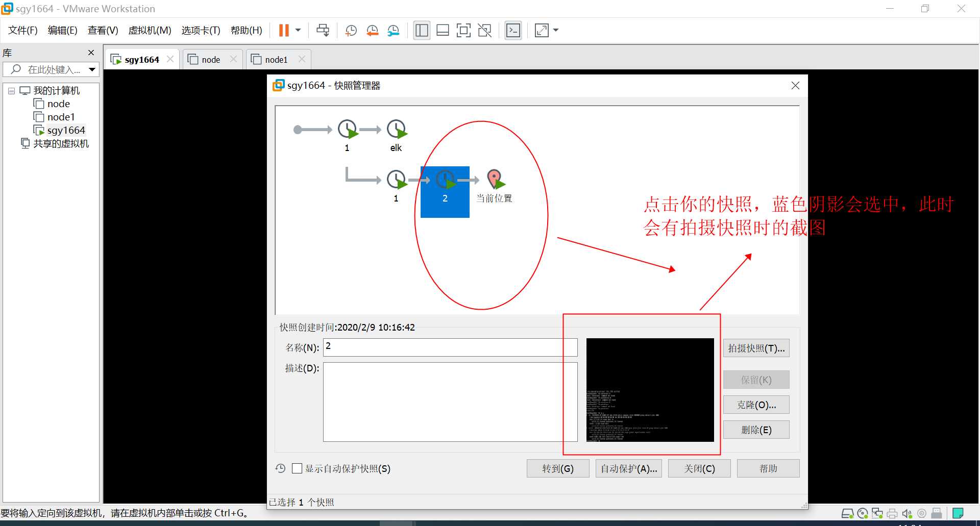Click the snapshot name field 名称(N)
This screenshot has width=980, height=526.
(x=450, y=347)
